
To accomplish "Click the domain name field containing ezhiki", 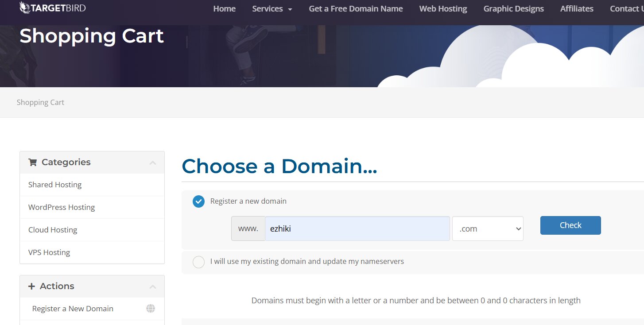I will point(357,228).
